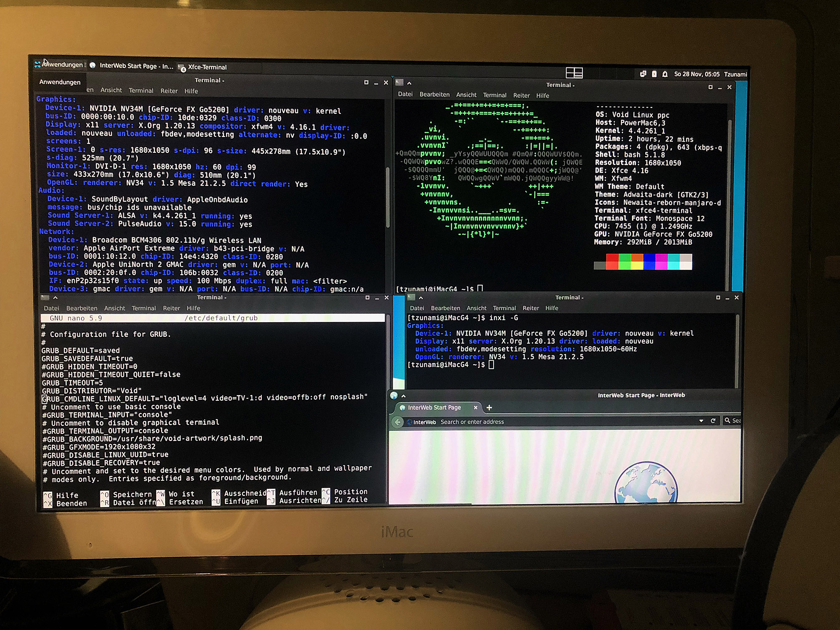Open Bearbeiten menu in nano terminal
The width and height of the screenshot is (840, 630).
tap(81, 308)
